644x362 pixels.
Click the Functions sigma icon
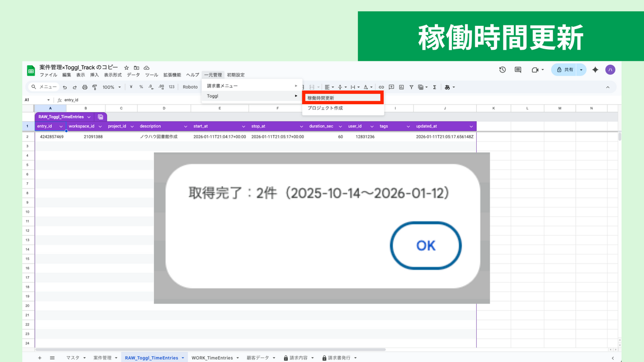[435, 87]
